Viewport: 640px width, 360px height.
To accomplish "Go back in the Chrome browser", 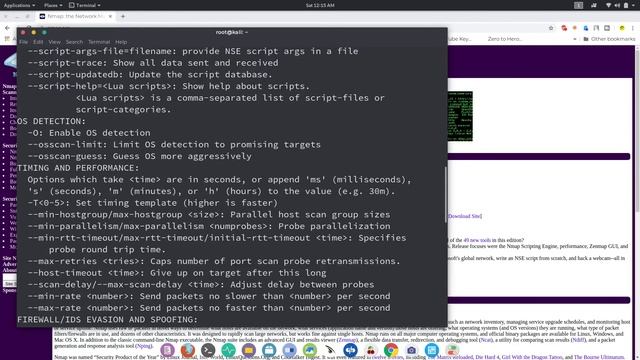I will (x=7, y=28).
